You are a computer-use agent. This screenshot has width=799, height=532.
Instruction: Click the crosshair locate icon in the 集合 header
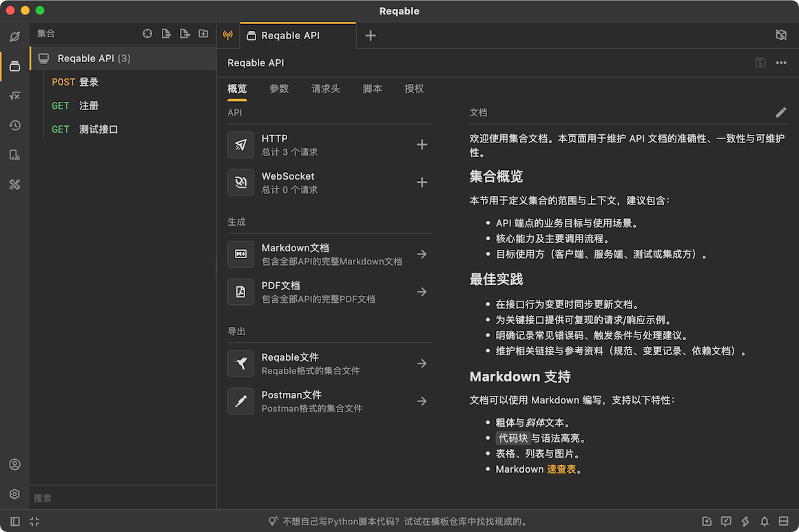(x=147, y=34)
